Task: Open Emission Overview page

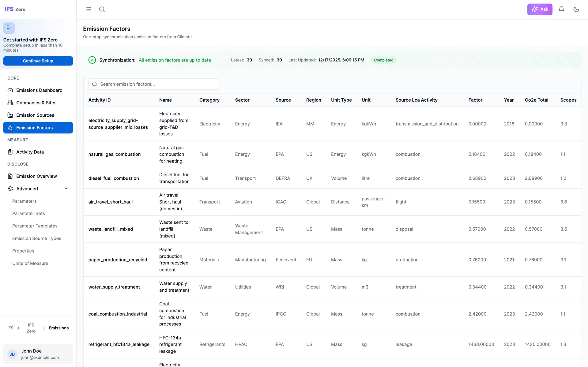Action: coord(36,176)
